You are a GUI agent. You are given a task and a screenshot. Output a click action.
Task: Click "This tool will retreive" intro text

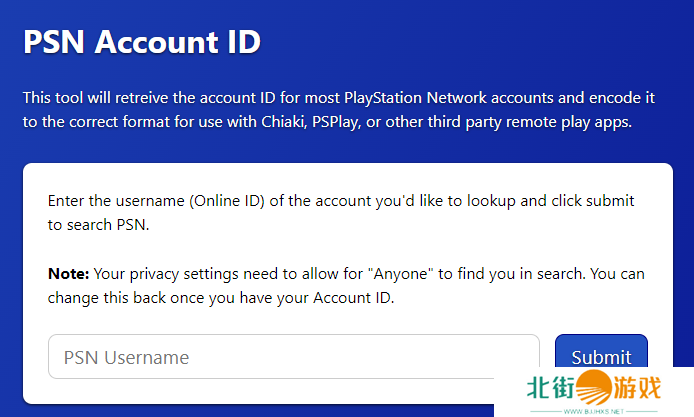(x=105, y=98)
